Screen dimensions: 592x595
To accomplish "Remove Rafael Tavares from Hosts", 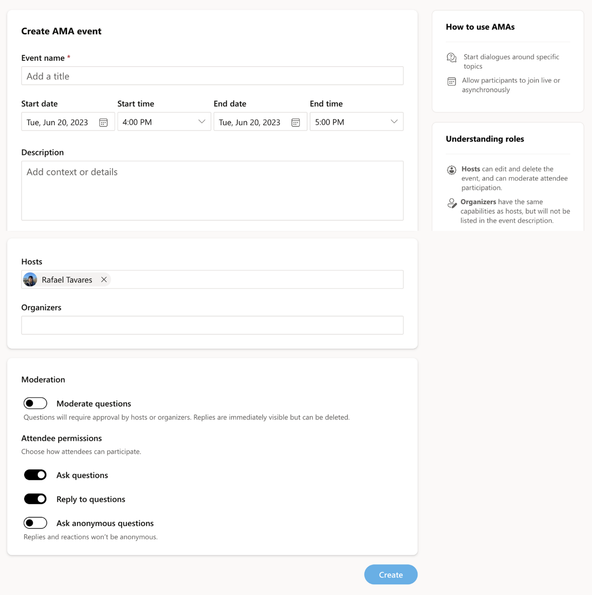I will (104, 280).
